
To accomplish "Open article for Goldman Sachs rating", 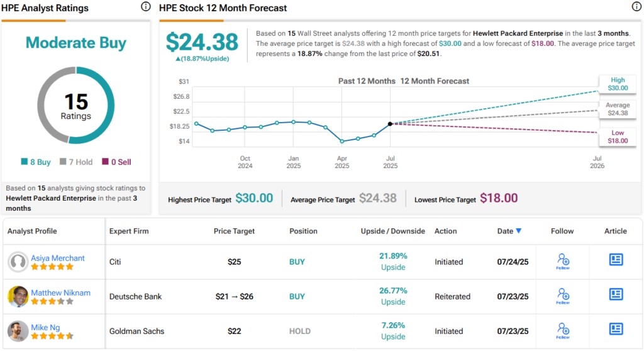I will tap(616, 329).
